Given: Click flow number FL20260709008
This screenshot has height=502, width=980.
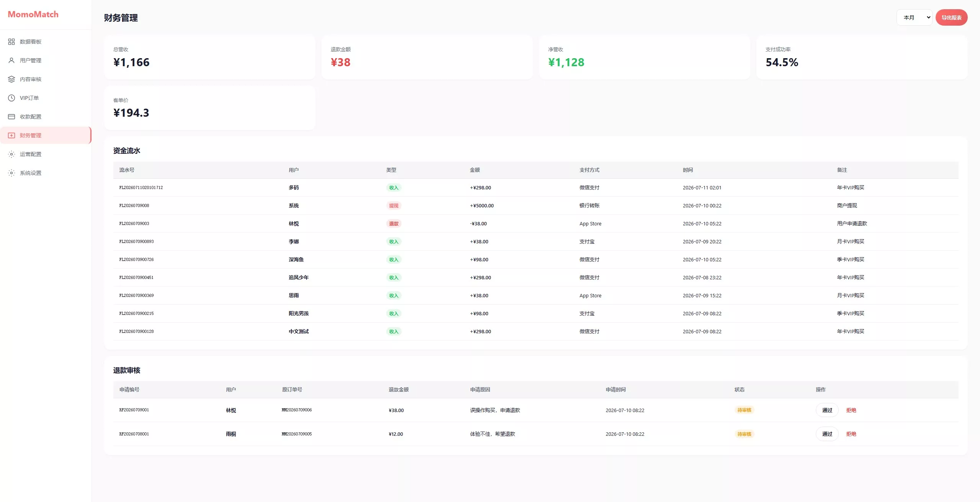Looking at the screenshot, I should pyautogui.click(x=134, y=205).
